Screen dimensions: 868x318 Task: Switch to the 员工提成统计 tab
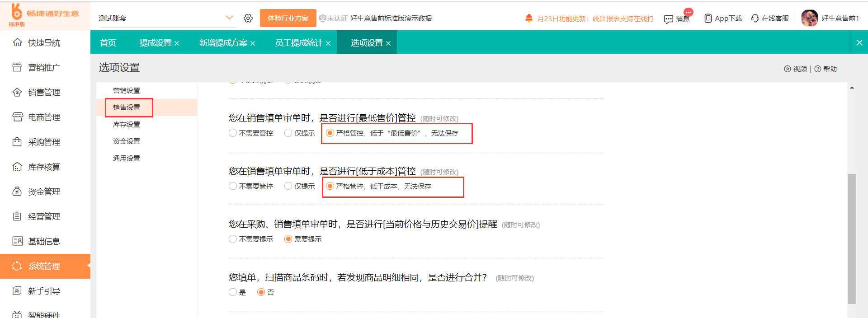[298, 42]
